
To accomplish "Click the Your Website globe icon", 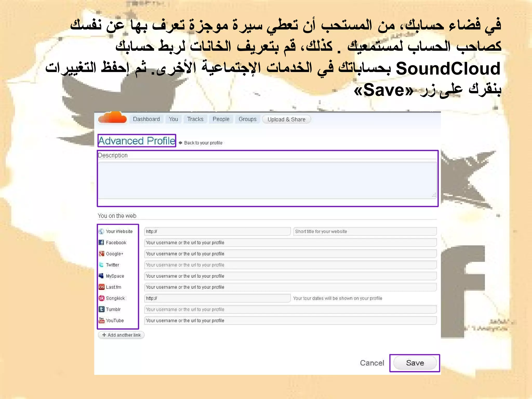I will tap(101, 231).
